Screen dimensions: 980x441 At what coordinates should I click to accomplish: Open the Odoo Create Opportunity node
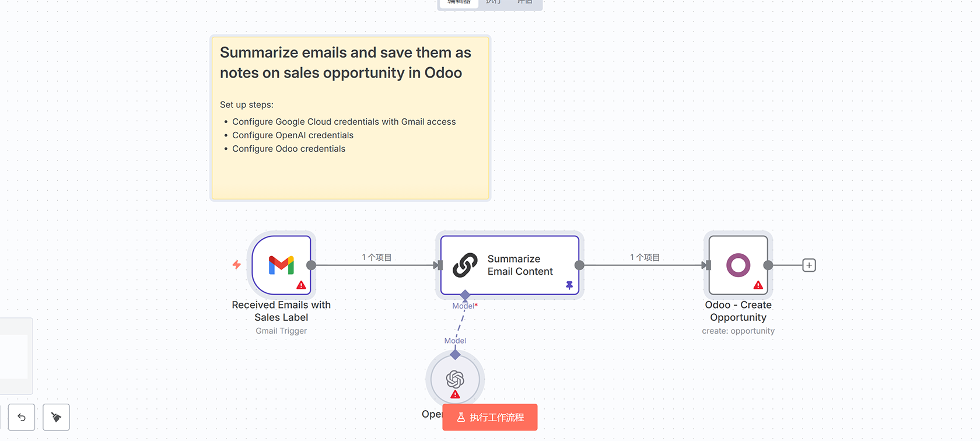point(738,265)
